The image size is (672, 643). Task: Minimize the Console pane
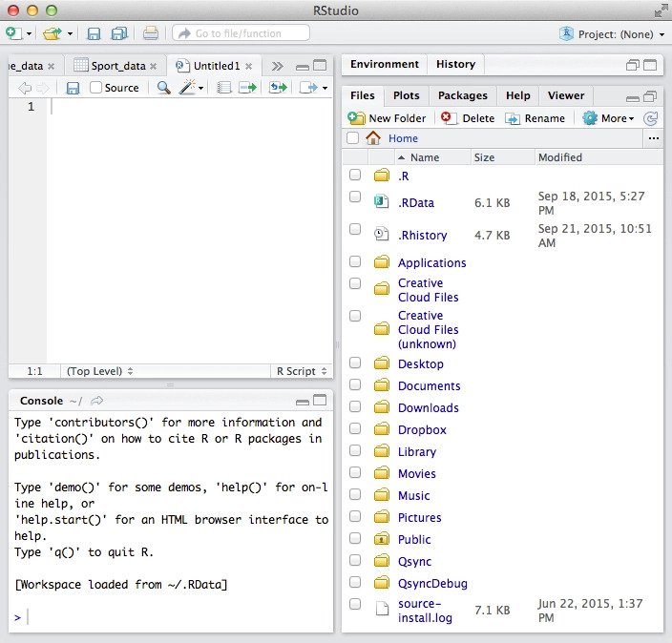coord(303,402)
